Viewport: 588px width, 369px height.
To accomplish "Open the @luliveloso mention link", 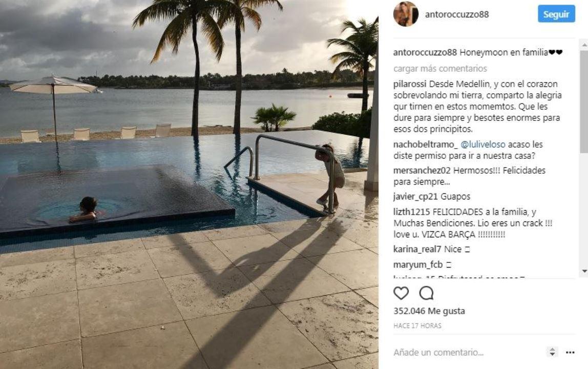I will pos(482,144).
